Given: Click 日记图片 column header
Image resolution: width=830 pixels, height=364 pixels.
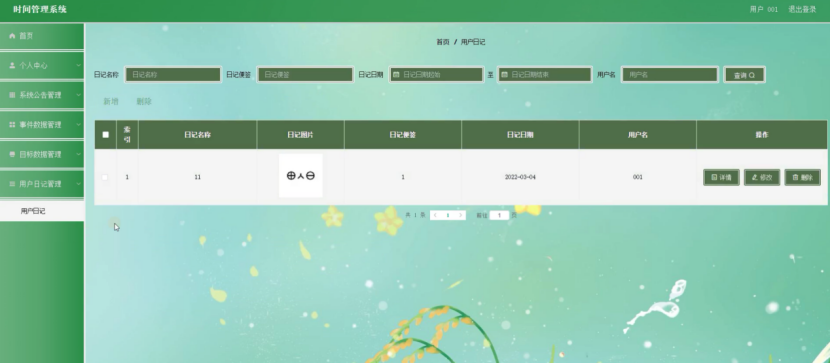Looking at the screenshot, I should [x=301, y=135].
